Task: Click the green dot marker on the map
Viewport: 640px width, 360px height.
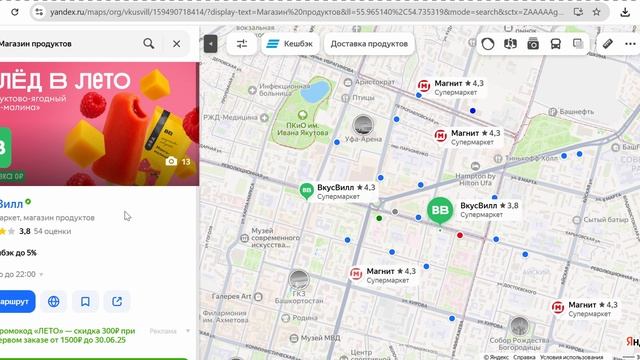Action: click(379, 218)
